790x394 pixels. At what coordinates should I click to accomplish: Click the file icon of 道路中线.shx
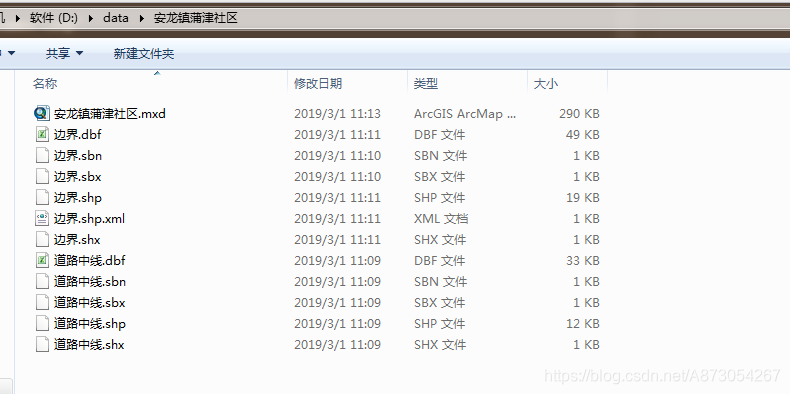(x=42, y=345)
